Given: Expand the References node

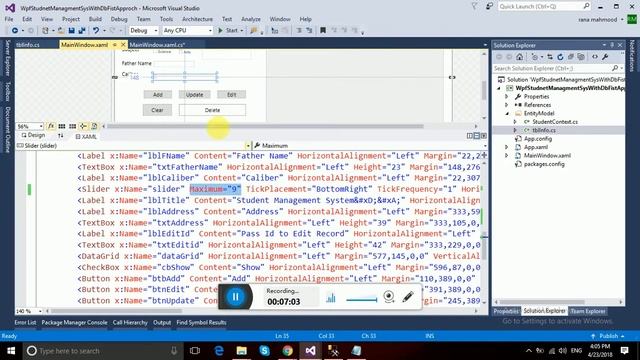Looking at the screenshot, I should pyautogui.click(x=507, y=105).
